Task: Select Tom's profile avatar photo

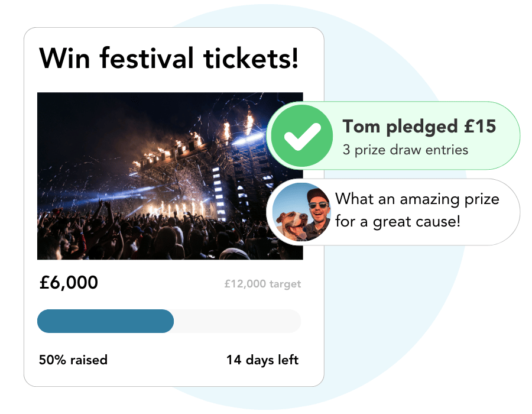Action: [x=301, y=212]
